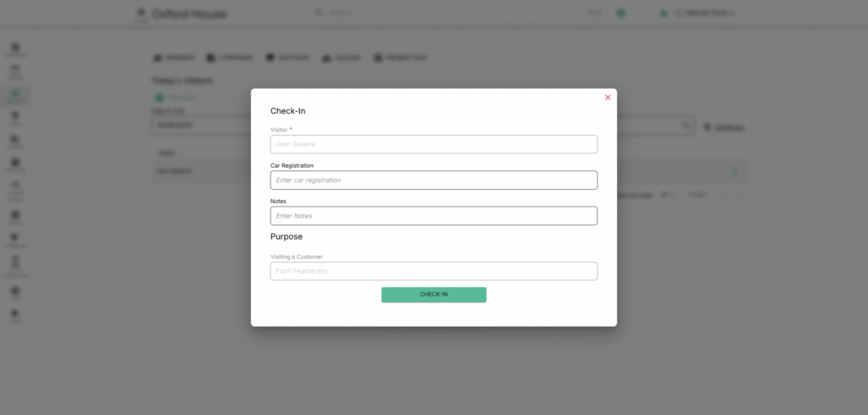This screenshot has height=415, width=868.
Task: Click the green circle icon in the header
Action: 620,14
